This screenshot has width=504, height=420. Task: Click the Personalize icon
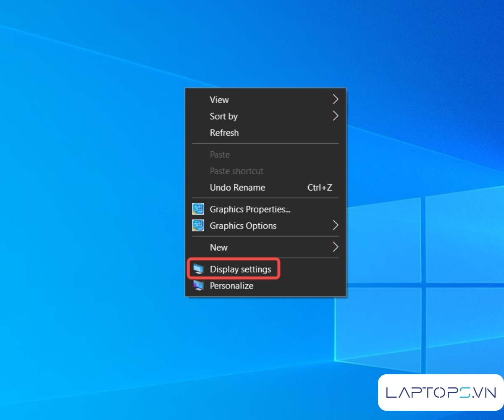coord(198,286)
